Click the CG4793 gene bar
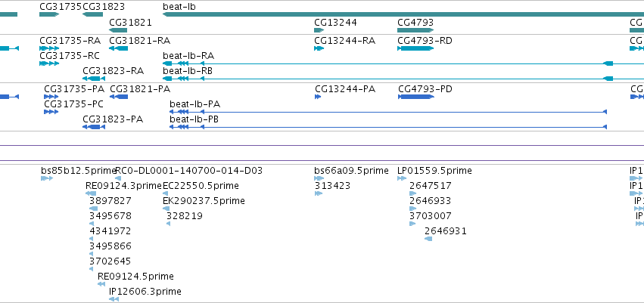Image resolution: width=644 pixels, height=303 pixels. (x=415, y=30)
